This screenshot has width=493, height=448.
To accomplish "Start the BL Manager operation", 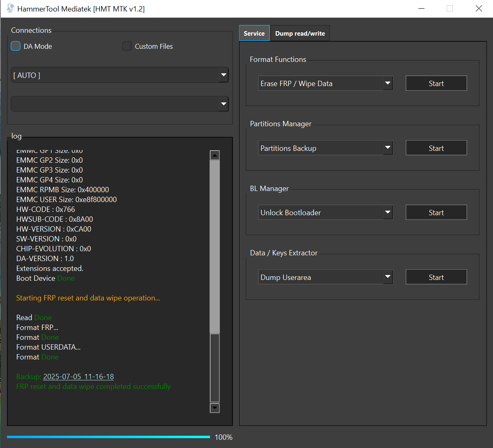I will [436, 212].
